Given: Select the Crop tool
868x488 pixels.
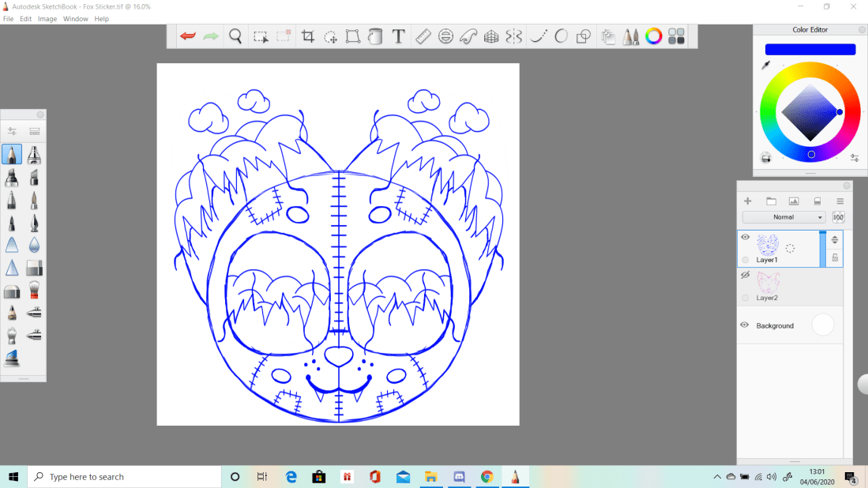Looking at the screenshot, I should click(x=308, y=36).
